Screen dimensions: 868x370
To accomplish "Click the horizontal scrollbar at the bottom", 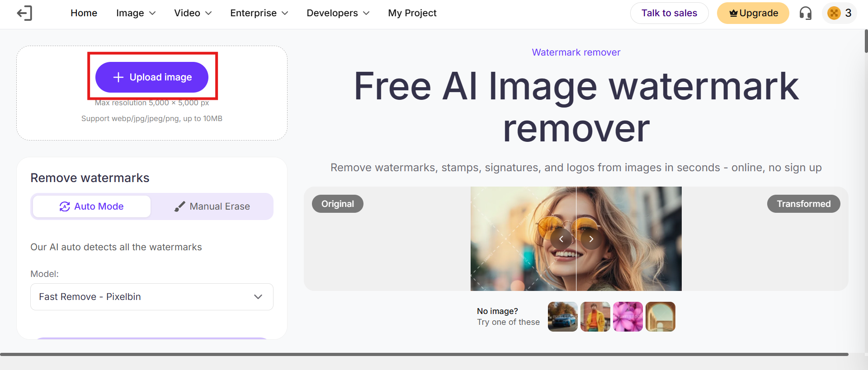I will click(424, 355).
